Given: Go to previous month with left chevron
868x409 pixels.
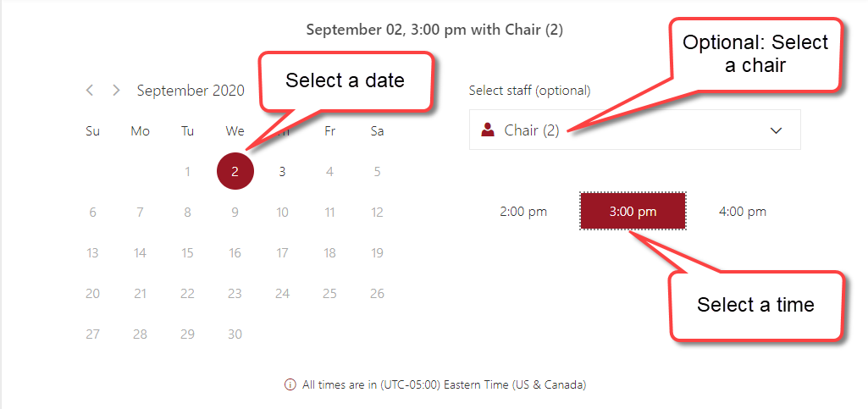Looking at the screenshot, I should pos(90,91).
